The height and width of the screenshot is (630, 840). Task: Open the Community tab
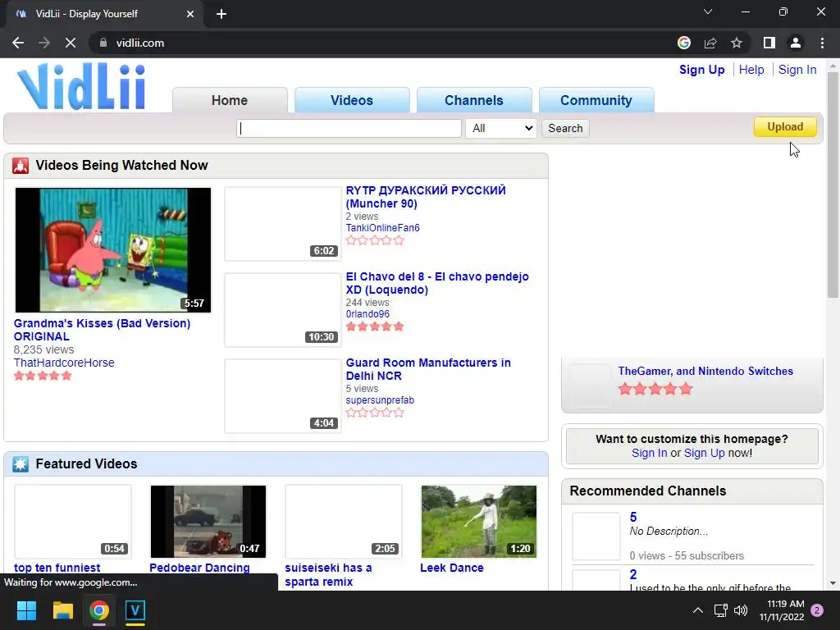click(596, 100)
